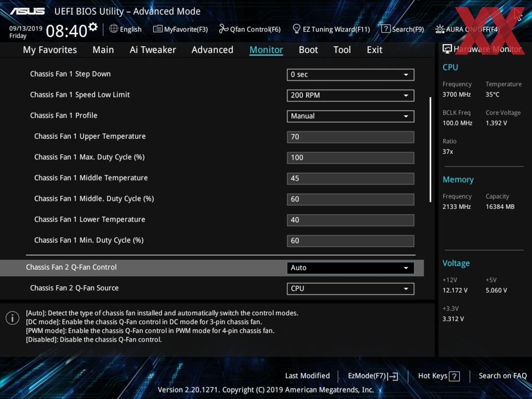Image resolution: width=532 pixels, height=399 pixels.
Task: Open Chassis Fan 1 Step Down dropdown
Action: [350, 75]
